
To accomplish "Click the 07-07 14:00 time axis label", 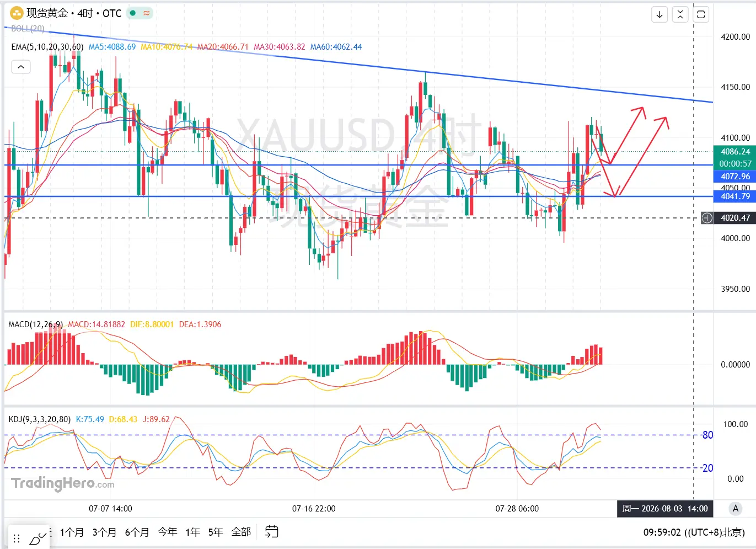I will pos(110,509).
